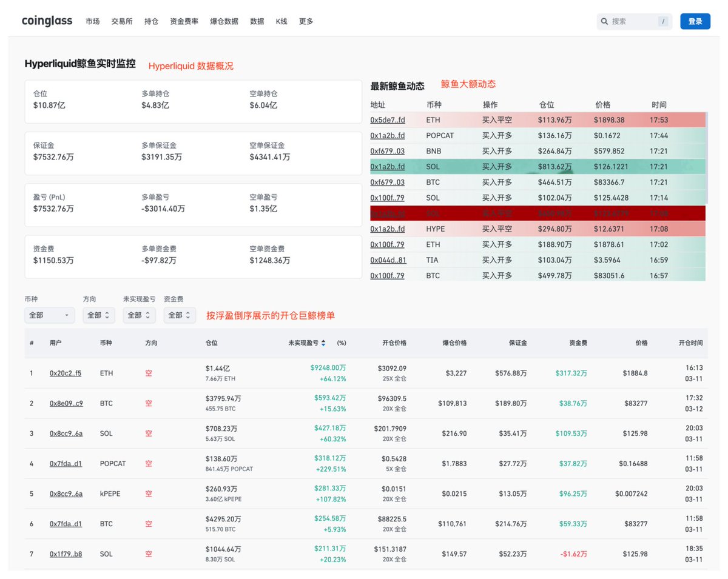Click the coinglass logo
Screen dimensions: 728x579
click(x=47, y=21)
